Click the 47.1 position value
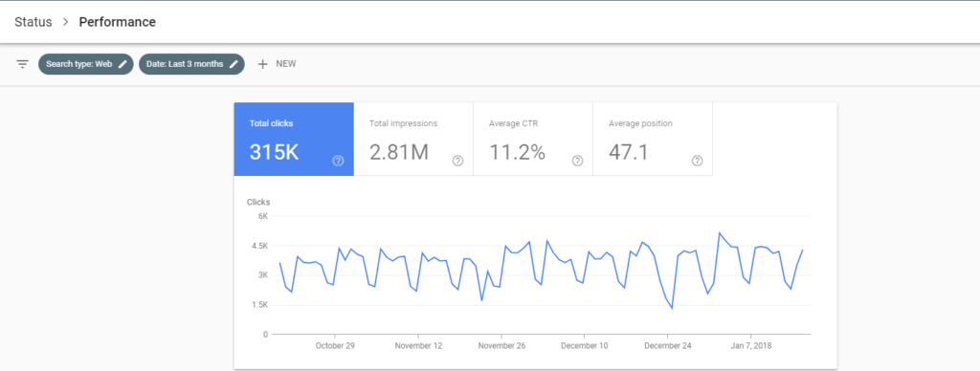Image resolution: width=980 pixels, height=371 pixels. click(630, 152)
